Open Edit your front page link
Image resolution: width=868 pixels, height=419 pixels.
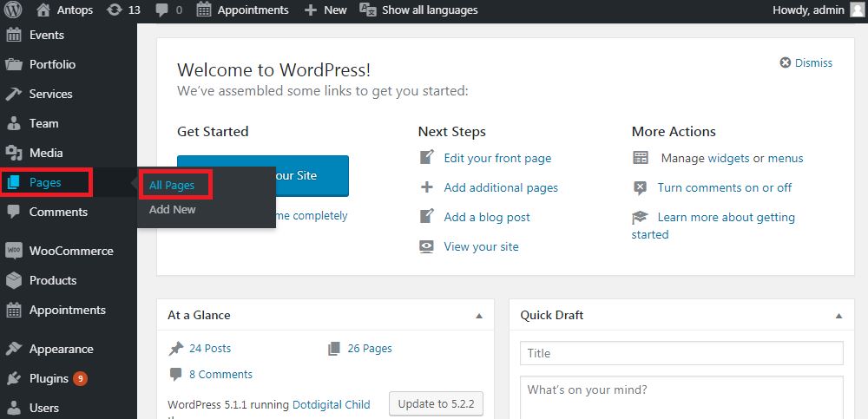tap(497, 158)
